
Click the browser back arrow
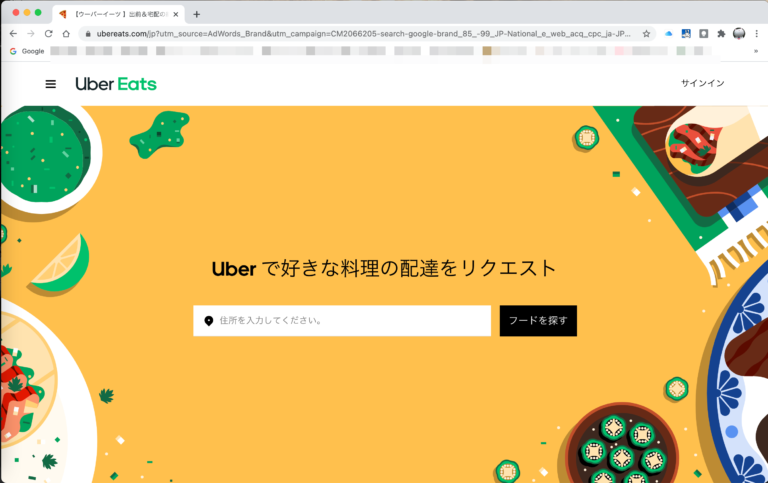coord(13,34)
